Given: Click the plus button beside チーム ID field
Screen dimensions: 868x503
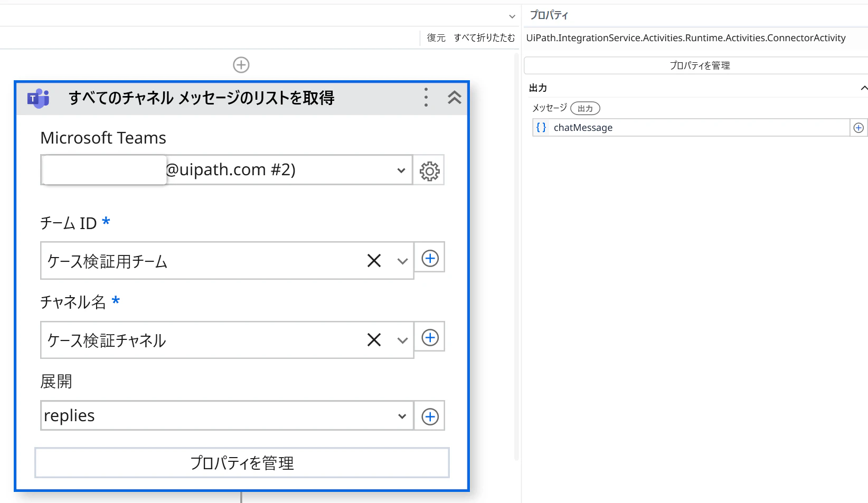Looking at the screenshot, I should click(x=430, y=258).
